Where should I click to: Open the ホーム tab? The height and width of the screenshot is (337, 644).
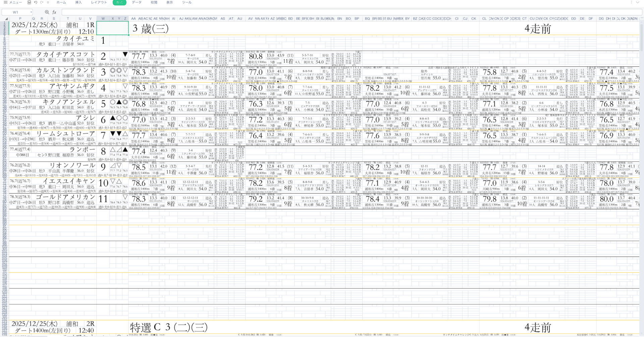pyautogui.click(x=61, y=2)
